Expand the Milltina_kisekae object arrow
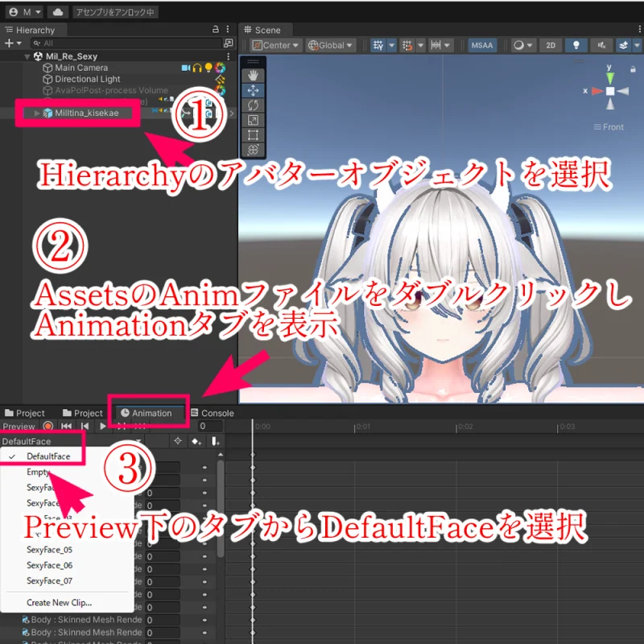 pos(36,113)
